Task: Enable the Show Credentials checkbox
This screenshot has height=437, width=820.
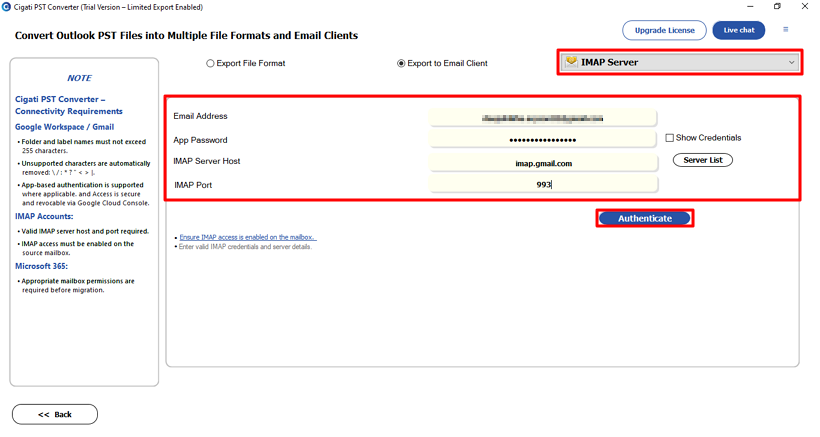Action: [669, 138]
